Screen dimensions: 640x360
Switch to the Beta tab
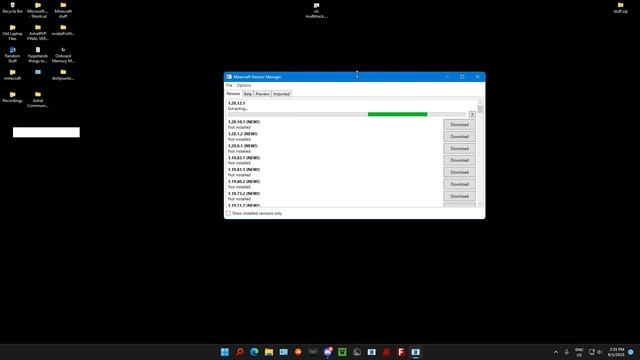click(247, 94)
